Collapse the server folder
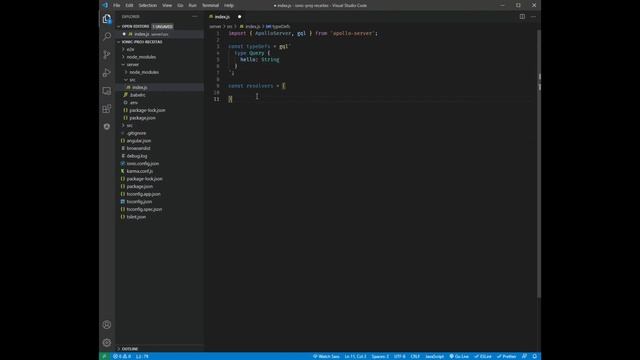The width and height of the screenshot is (640, 360). pos(133,64)
